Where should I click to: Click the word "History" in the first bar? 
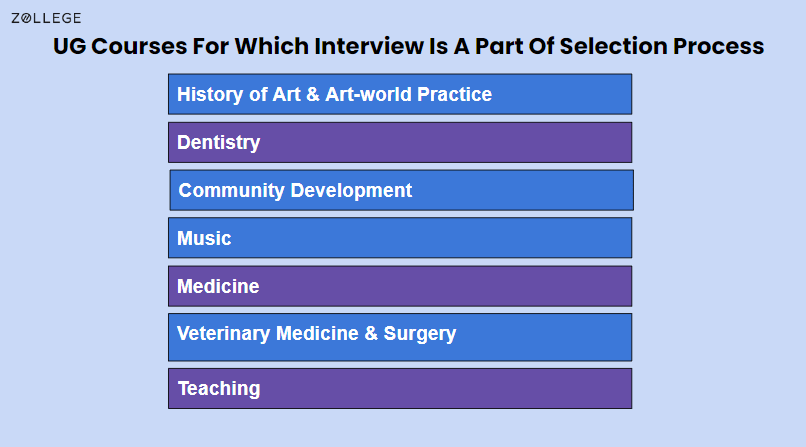coord(211,94)
